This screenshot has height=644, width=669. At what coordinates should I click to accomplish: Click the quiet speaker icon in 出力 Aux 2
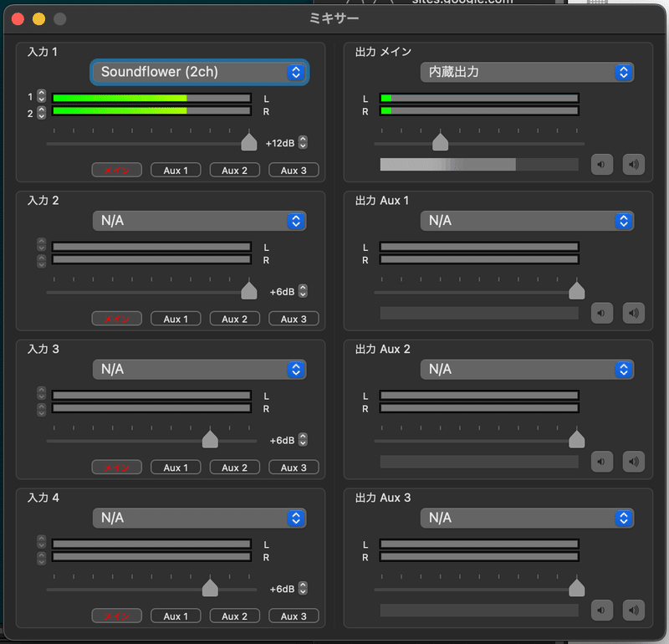pos(601,462)
